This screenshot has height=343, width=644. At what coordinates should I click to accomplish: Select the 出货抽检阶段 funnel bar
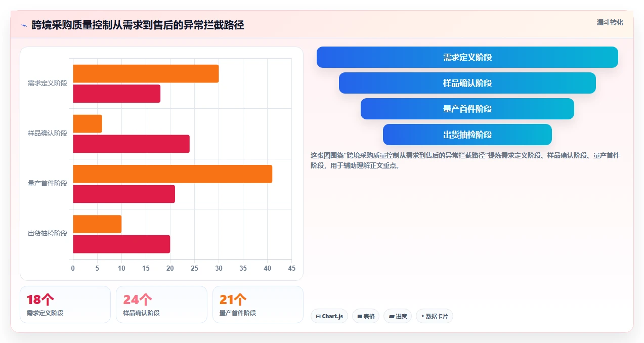coord(467,135)
